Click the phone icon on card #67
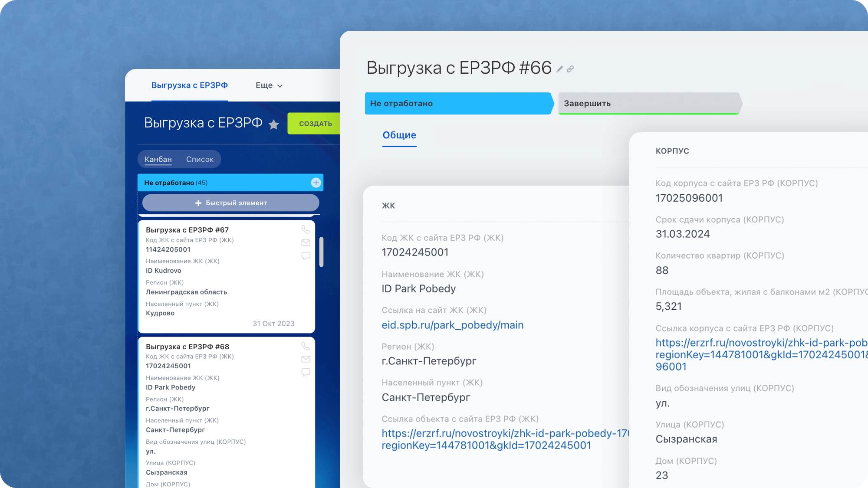Screen dimensions: 868x488 [x=306, y=229]
